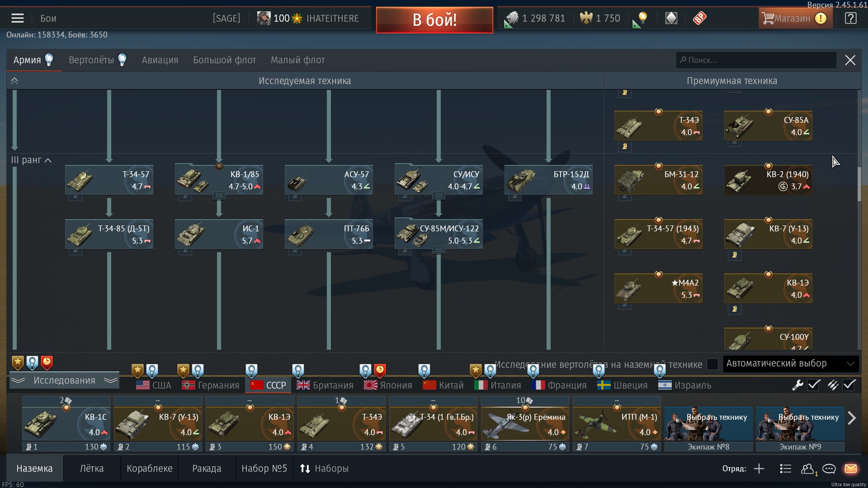Choose vehicle for Экипаж №9
This screenshot has height=488, width=868.
pos(800,423)
